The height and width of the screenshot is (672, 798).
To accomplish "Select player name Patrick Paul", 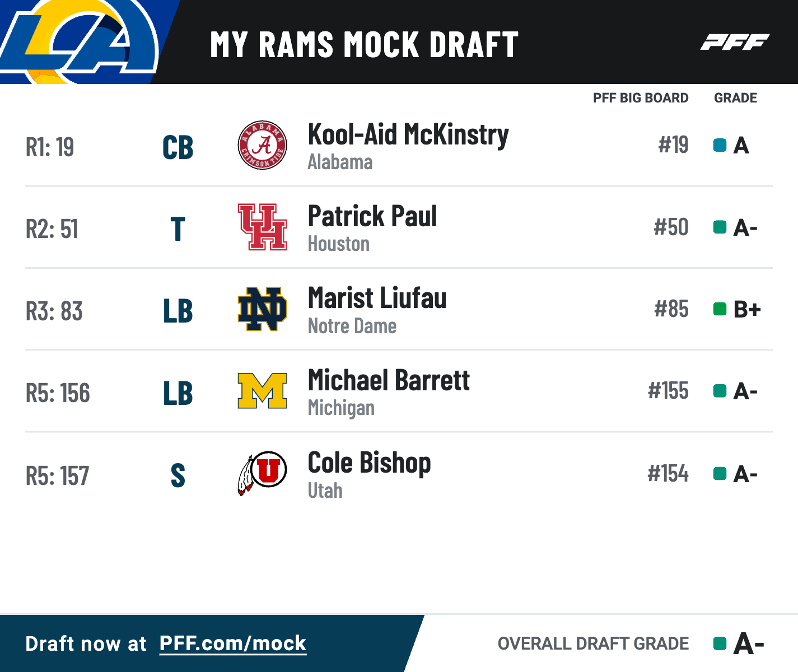I will click(372, 217).
